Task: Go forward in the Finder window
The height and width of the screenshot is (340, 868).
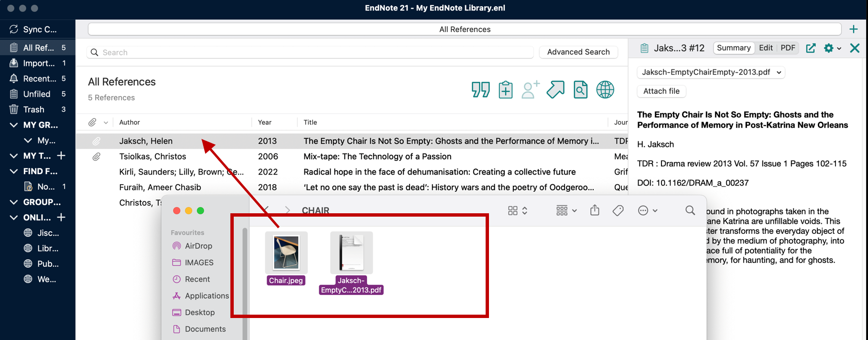Action: [x=287, y=210]
